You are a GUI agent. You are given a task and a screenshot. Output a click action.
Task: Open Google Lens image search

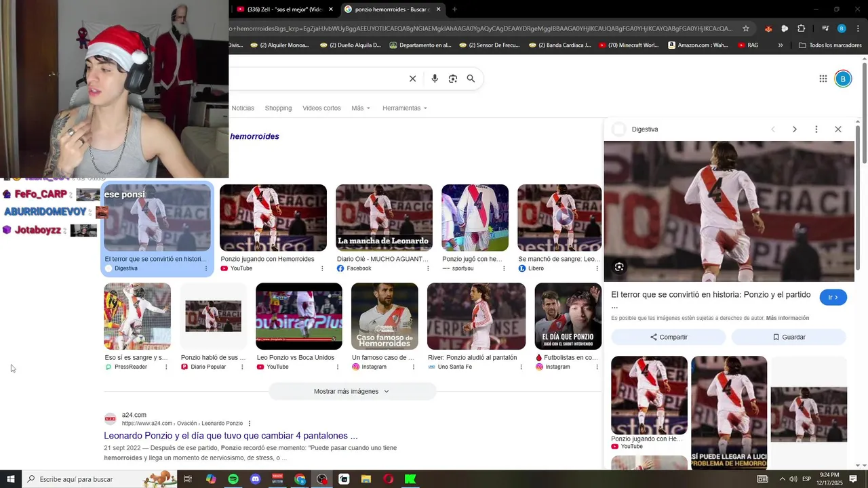click(453, 79)
